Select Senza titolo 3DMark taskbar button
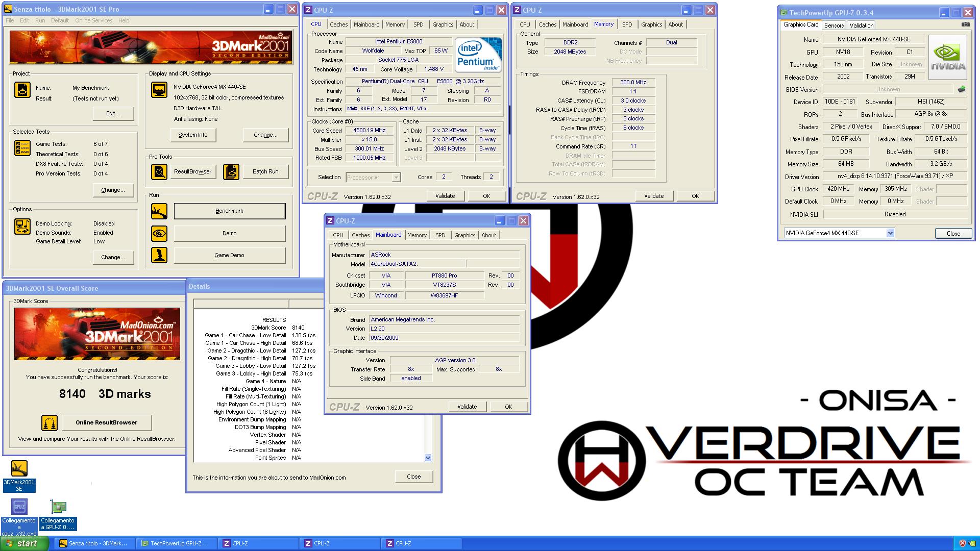This screenshot has width=980, height=551. pos(95,544)
